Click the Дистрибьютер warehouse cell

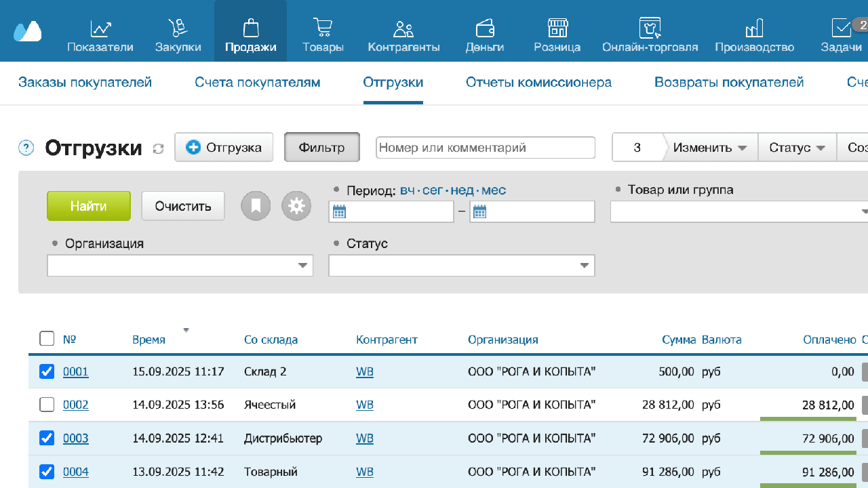pos(283,438)
